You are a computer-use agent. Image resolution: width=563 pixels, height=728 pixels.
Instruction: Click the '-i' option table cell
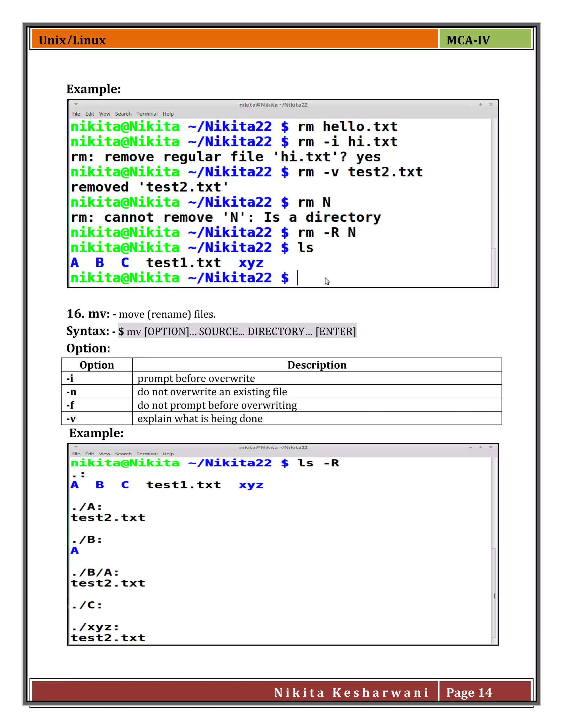point(97,378)
